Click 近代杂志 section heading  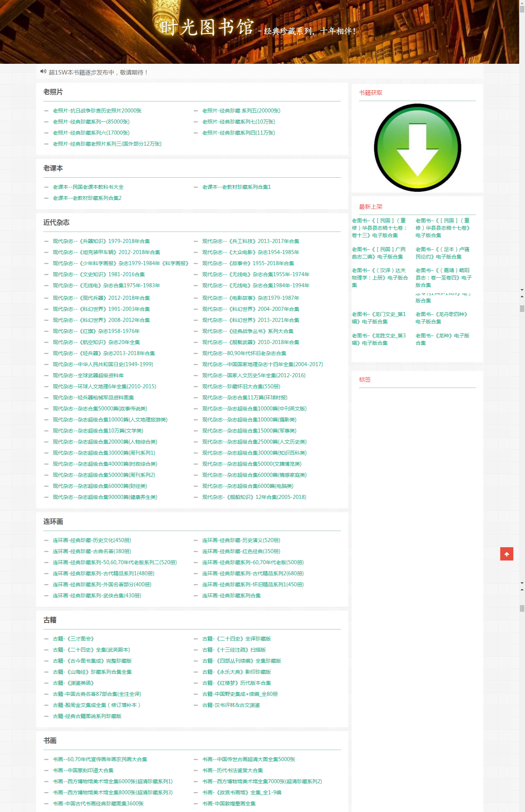coord(56,222)
